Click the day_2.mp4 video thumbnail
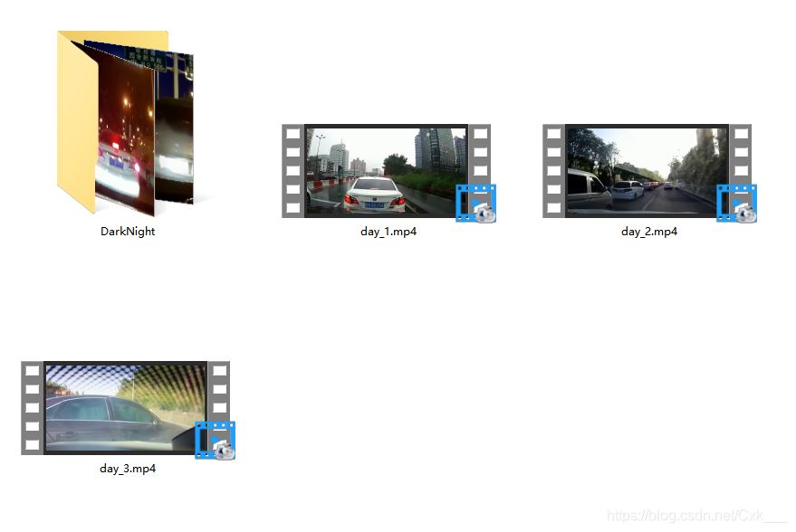 pos(647,170)
